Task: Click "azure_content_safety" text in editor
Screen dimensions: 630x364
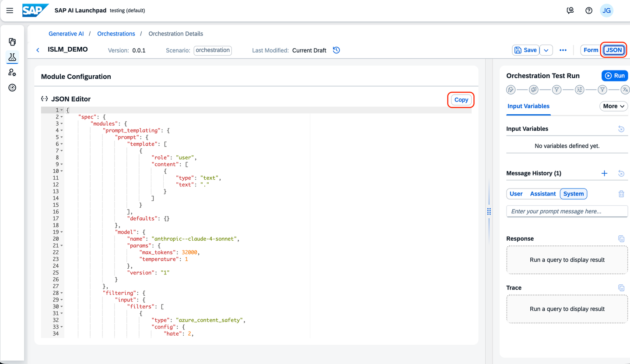Action: [x=209, y=320]
